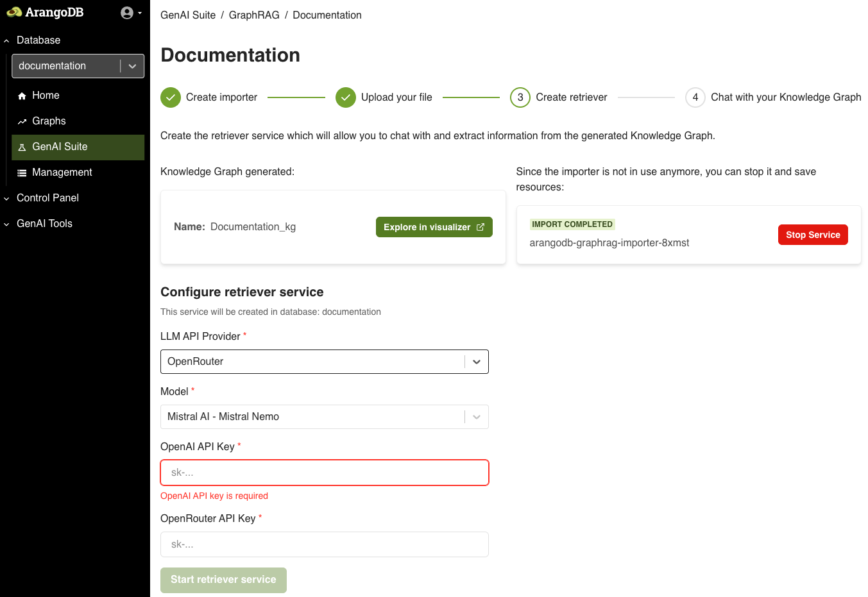
Task: Click the Model dropdown chevron arrow
Action: pos(477,417)
